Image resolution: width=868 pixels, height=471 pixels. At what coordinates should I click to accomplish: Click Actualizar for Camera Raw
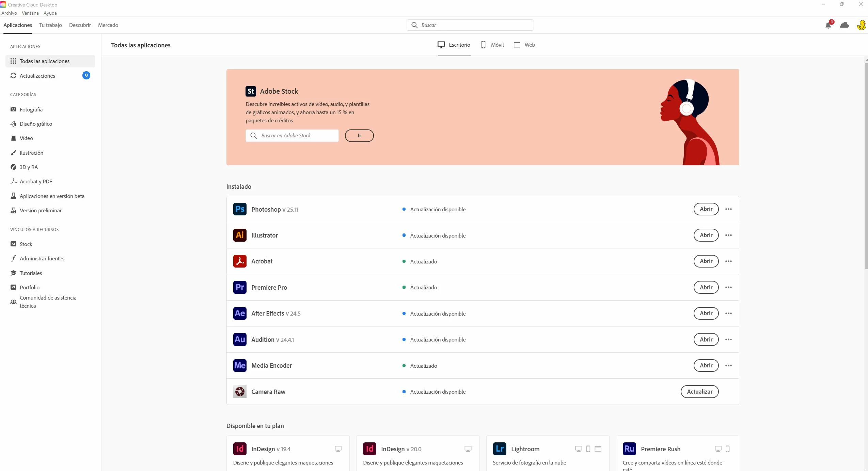(699, 392)
